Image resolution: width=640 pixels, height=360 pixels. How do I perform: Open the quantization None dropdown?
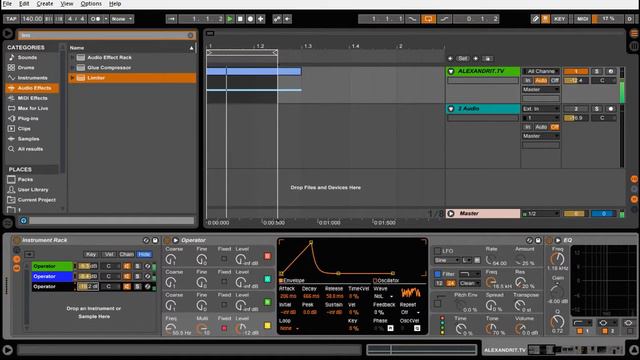[x=122, y=19]
